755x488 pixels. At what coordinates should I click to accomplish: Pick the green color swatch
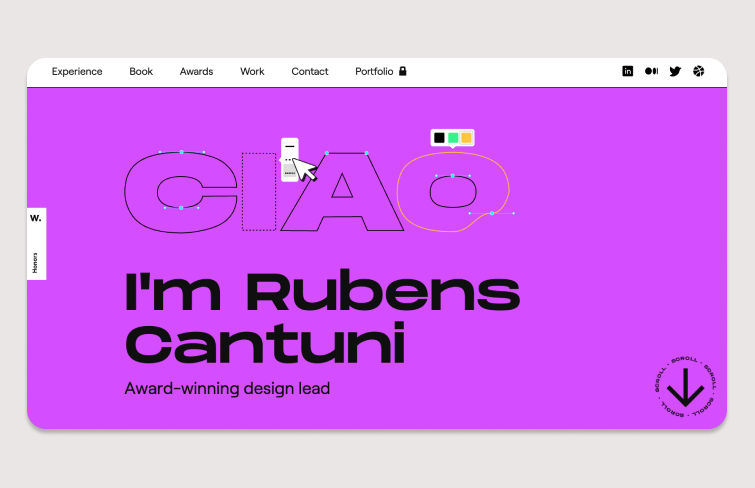click(x=453, y=138)
